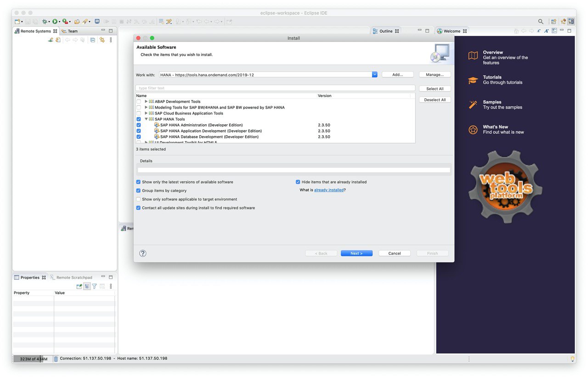
Task: Toggle Contact all update sites checkbox
Action: click(138, 208)
